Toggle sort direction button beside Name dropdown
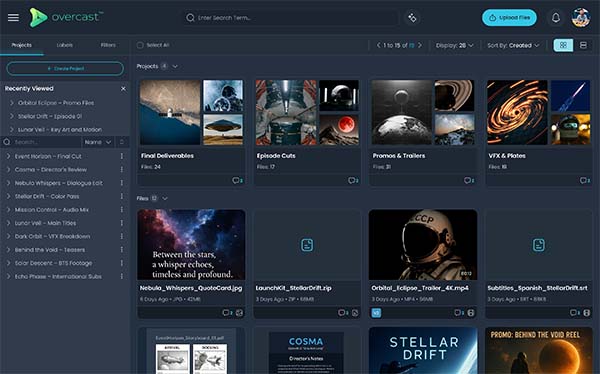Image resolution: width=600 pixels, height=374 pixels. pyautogui.click(x=122, y=142)
